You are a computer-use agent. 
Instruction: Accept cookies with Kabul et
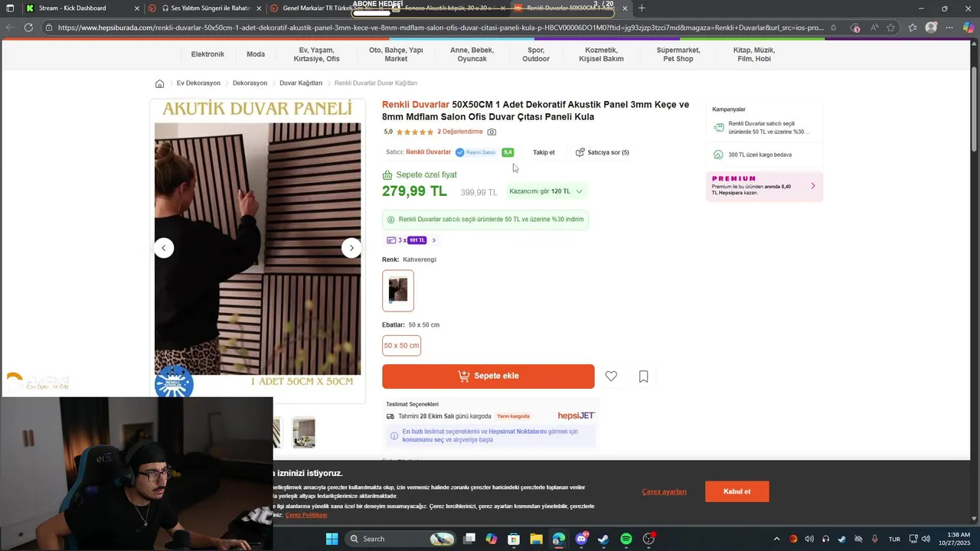coord(737,491)
